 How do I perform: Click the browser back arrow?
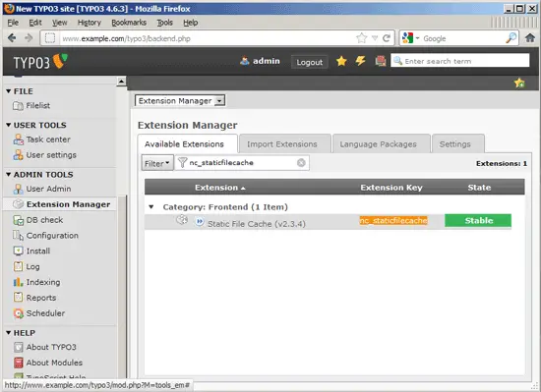(12, 38)
